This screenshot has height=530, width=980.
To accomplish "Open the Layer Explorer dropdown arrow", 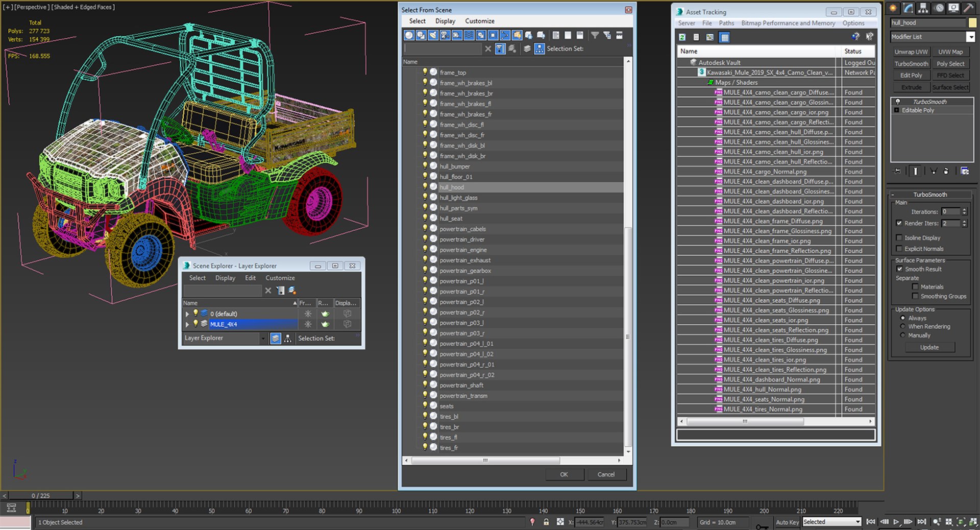I will tap(263, 338).
